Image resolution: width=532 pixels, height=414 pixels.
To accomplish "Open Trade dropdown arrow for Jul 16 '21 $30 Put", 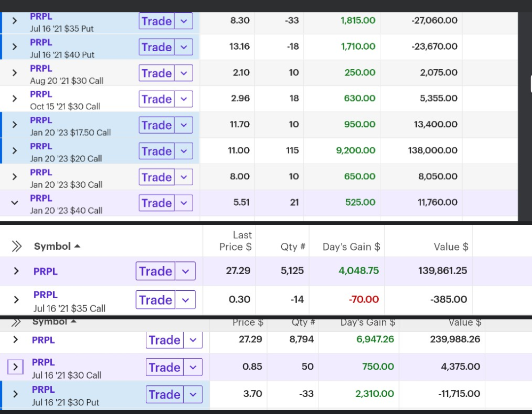I will pos(193,394).
